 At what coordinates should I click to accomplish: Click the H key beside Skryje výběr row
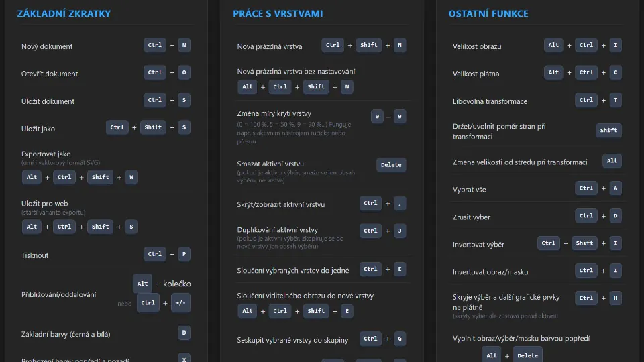click(615, 298)
